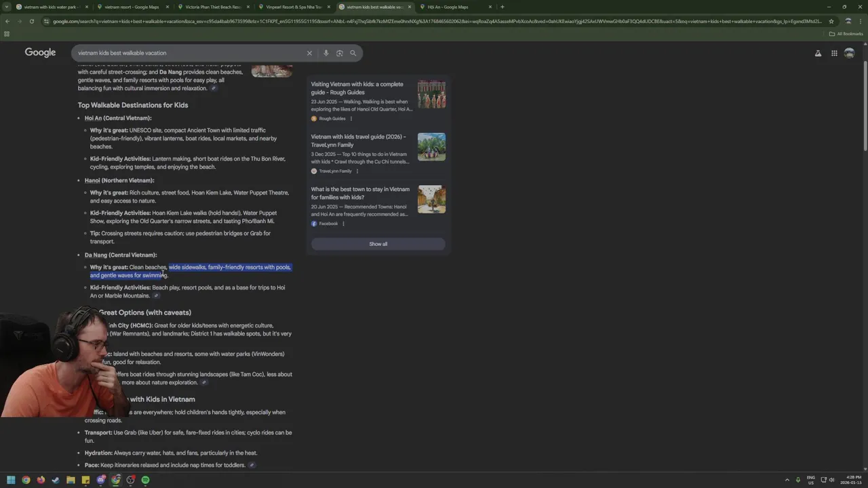Open 'Visiting Vietnam with kids: a complete guide' link
The height and width of the screenshot is (488, 868).
tap(357, 88)
